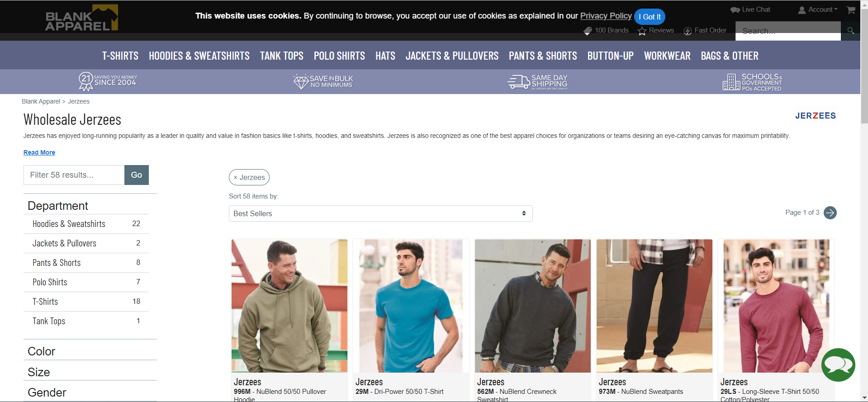Click the Jerzees breadcrumb text
The height and width of the screenshot is (402, 868).
point(79,101)
